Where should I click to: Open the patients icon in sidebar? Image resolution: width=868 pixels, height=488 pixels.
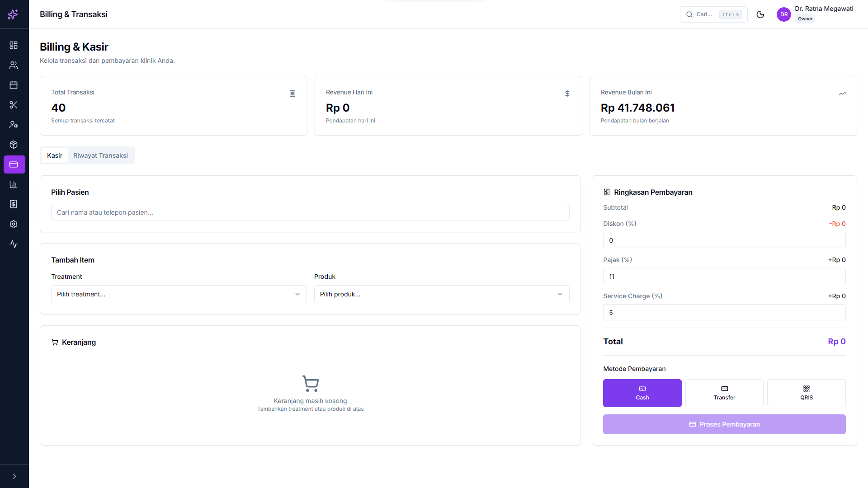tap(14, 65)
